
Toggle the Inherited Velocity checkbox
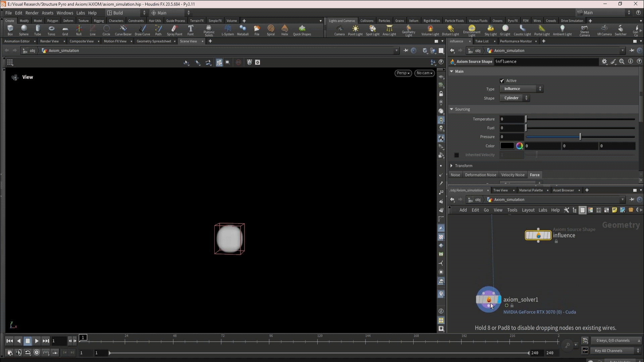coord(457,155)
